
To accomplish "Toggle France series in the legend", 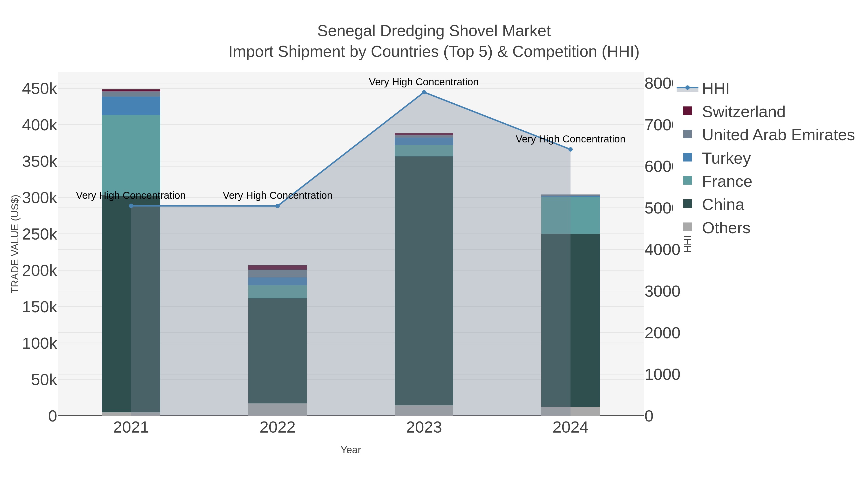I will click(717, 181).
